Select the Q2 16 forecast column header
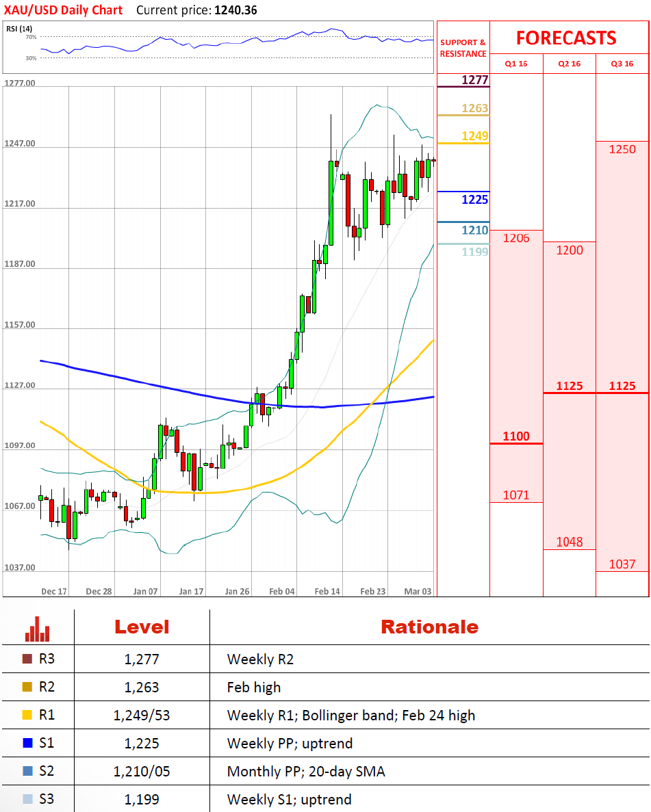 [x=569, y=64]
